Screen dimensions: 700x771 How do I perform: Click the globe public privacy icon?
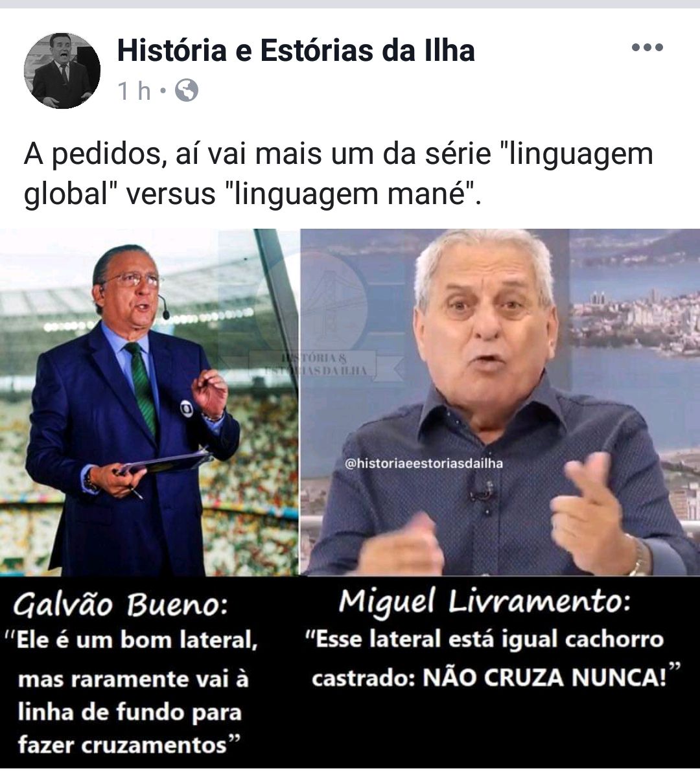pyautogui.click(x=187, y=91)
